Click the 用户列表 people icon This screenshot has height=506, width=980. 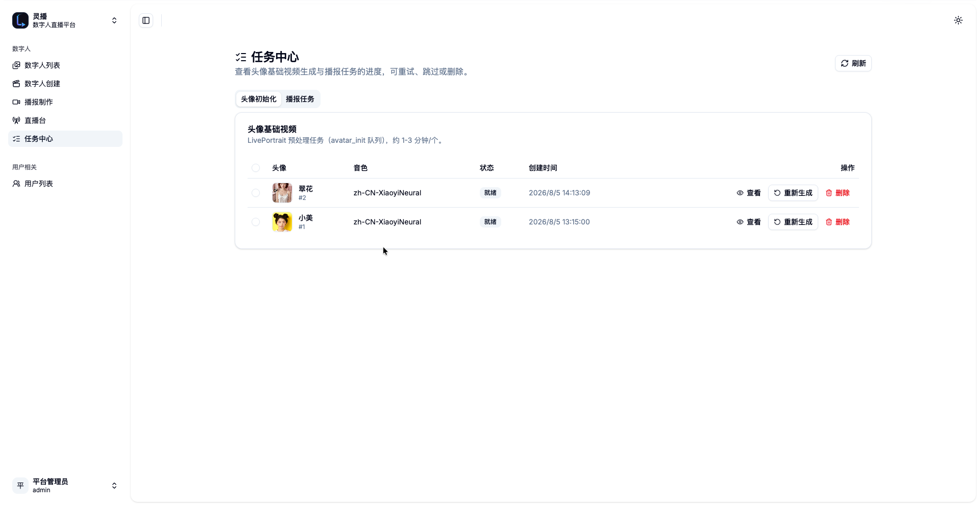point(16,184)
